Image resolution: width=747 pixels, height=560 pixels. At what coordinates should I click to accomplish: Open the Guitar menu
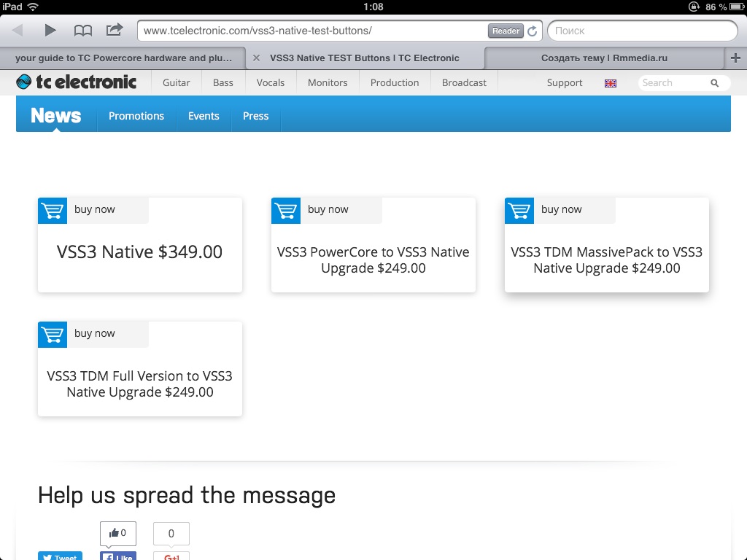(177, 83)
